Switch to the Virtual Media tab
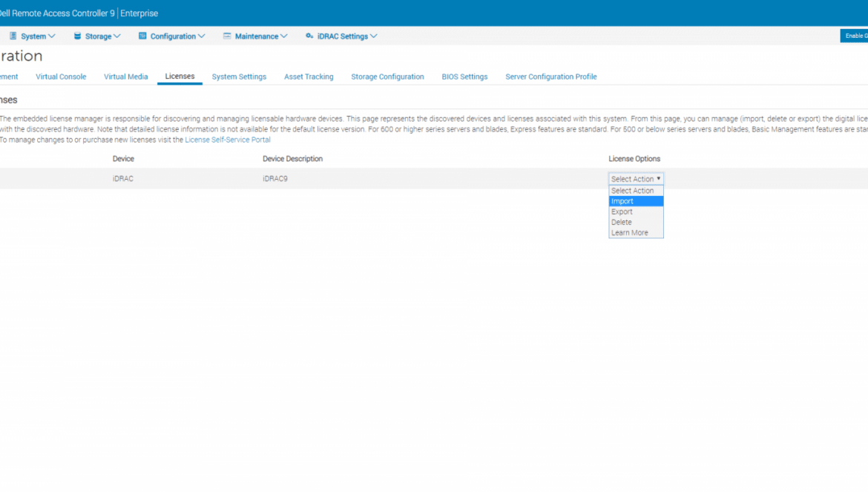 coord(125,77)
